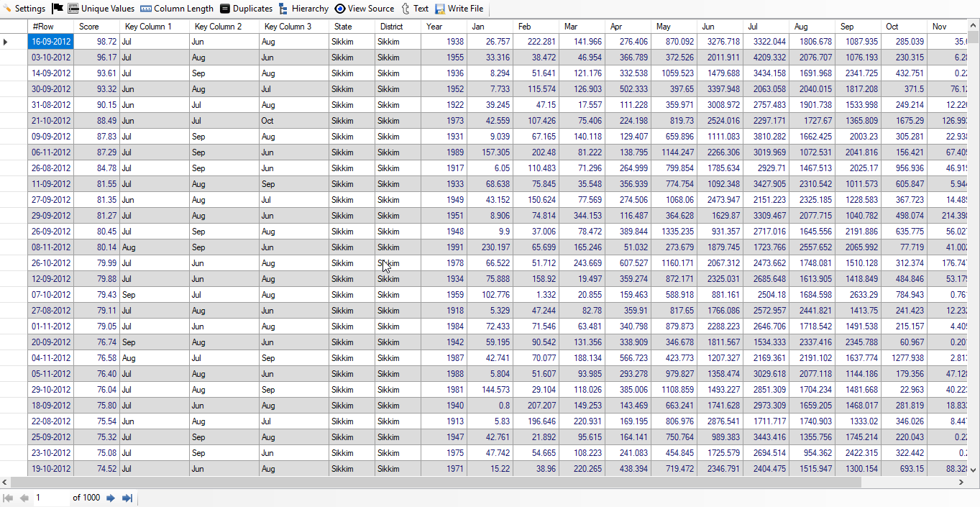980x507 pixels.
Task: Click the page number input field
Action: [x=50, y=498]
